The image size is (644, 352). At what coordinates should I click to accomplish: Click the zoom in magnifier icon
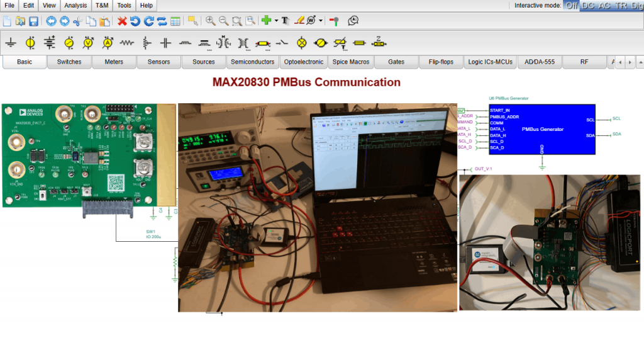pyautogui.click(x=210, y=21)
